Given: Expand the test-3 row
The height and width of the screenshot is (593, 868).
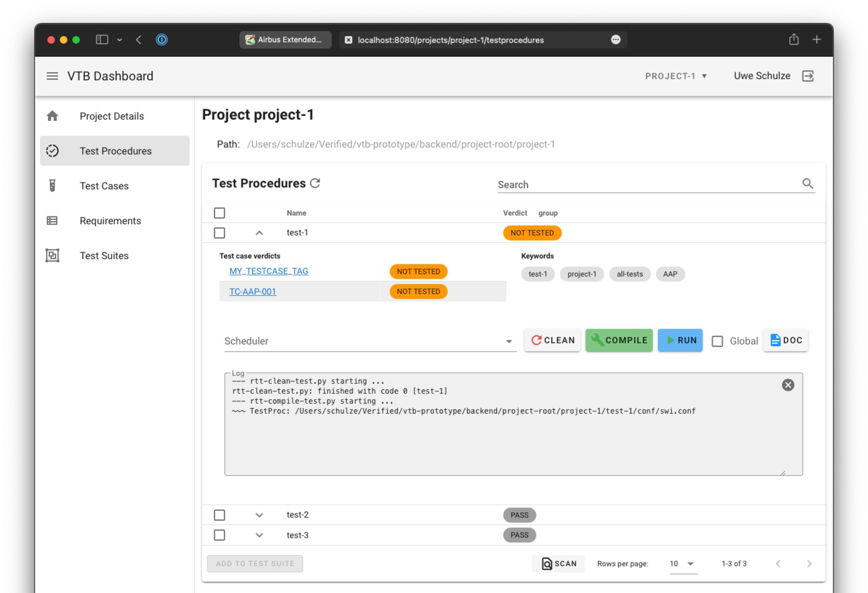Looking at the screenshot, I should [x=259, y=535].
